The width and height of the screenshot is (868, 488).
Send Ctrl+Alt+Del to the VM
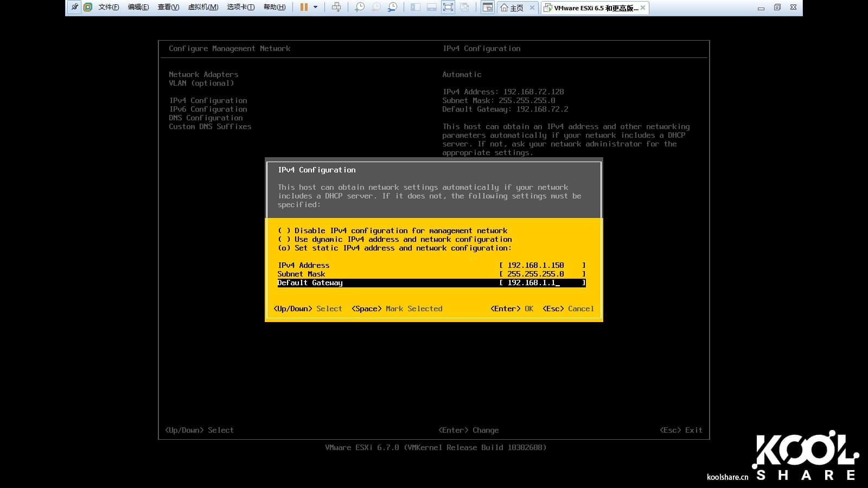click(x=336, y=7)
